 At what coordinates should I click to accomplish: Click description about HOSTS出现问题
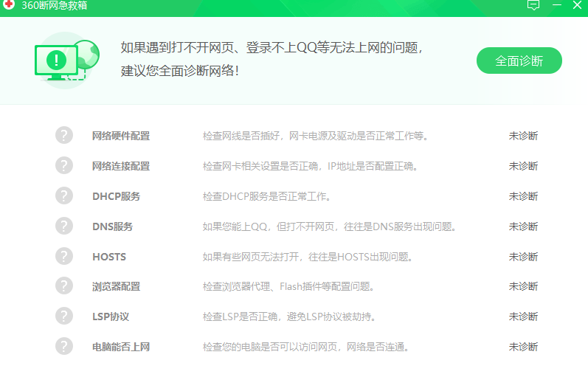click(308, 257)
